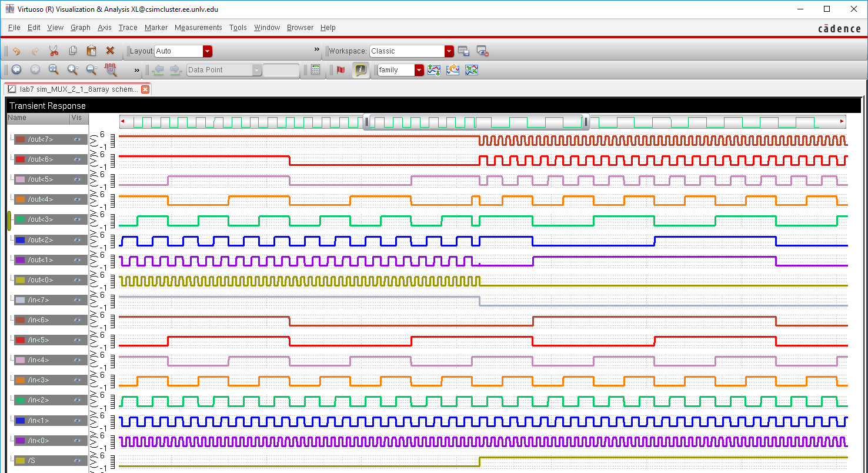Click the Zoom In magnifier icon
Viewport: 868px width, 473px height.
pyautogui.click(x=72, y=69)
